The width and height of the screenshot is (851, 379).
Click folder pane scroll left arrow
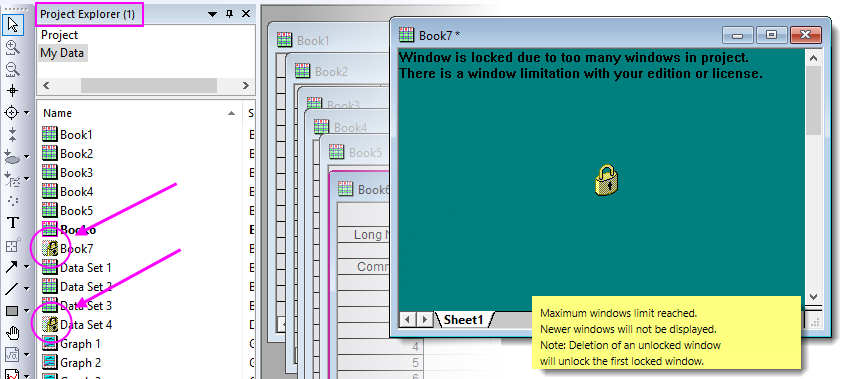coord(46,85)
